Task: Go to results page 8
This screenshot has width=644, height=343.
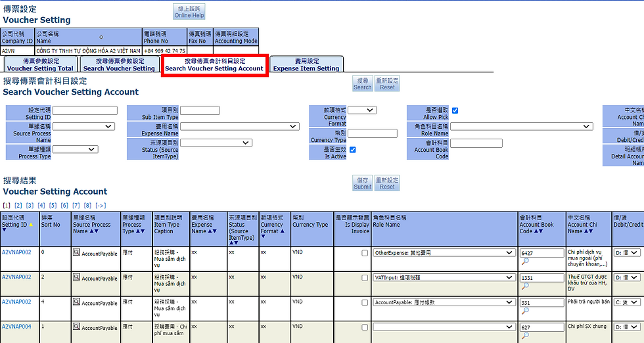Action: [x=87, y=206]
